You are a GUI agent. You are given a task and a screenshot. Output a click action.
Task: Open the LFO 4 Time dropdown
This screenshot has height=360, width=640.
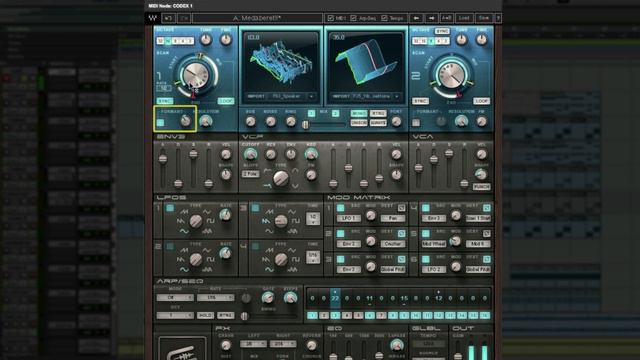313,257
